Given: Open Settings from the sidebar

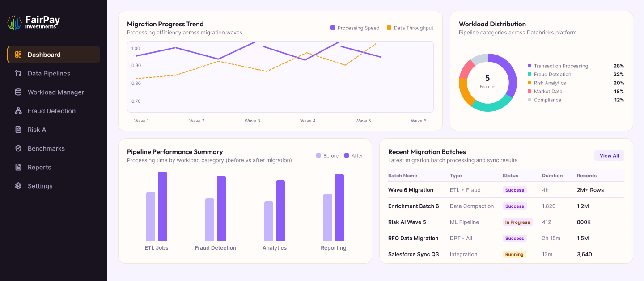Looking at the screenshot, I should [54, 186].
